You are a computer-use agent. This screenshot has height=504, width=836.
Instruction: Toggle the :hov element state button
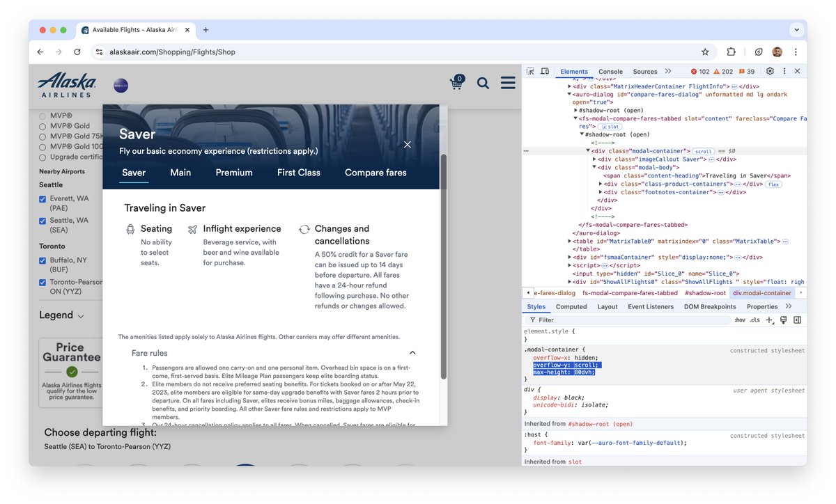click(x=739, y=320)
